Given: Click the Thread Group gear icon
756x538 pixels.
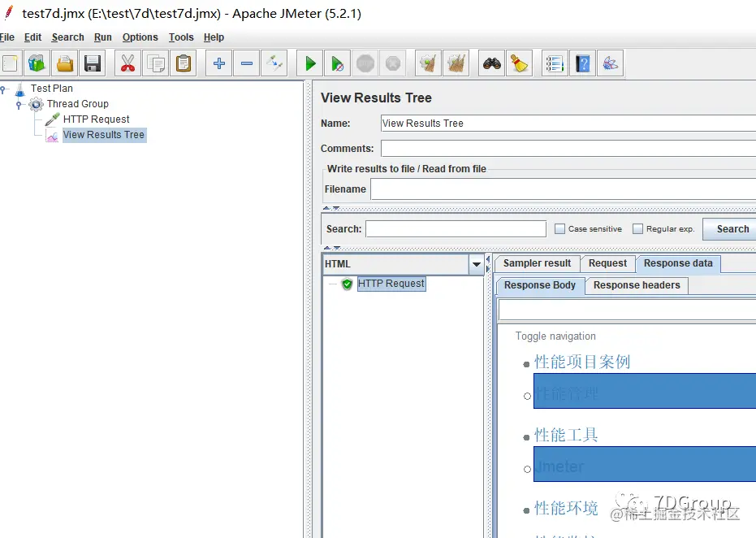Looking at the screenshot, I should (x=36, y=104).
